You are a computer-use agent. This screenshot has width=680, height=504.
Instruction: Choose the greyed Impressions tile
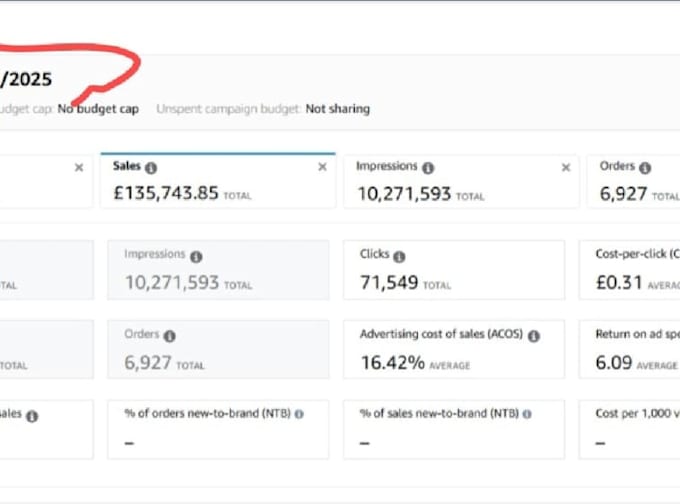218,270
